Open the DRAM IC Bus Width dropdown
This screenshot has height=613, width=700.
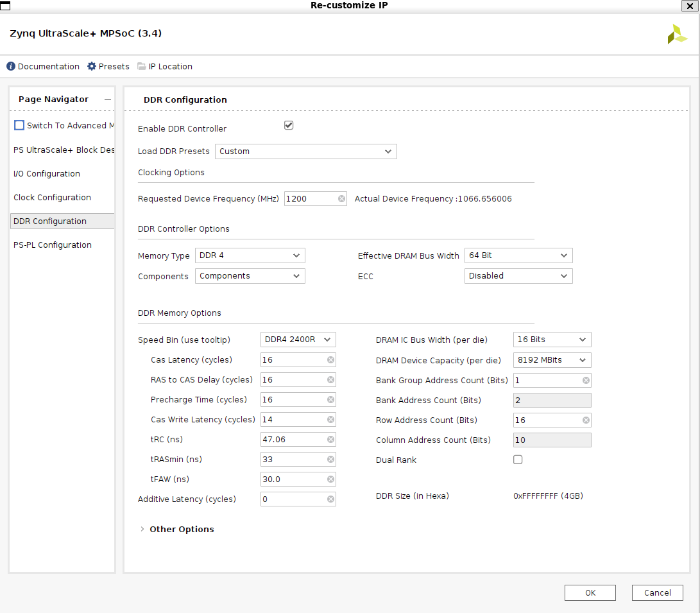click(x=552, y=340)
